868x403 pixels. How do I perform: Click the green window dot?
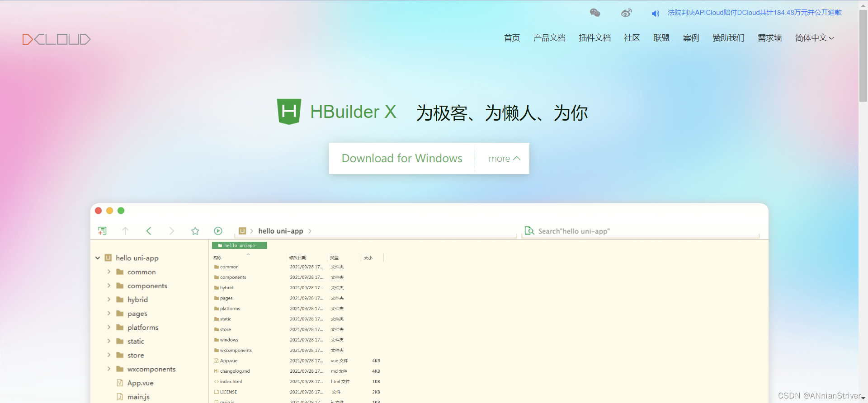point(121,211)
